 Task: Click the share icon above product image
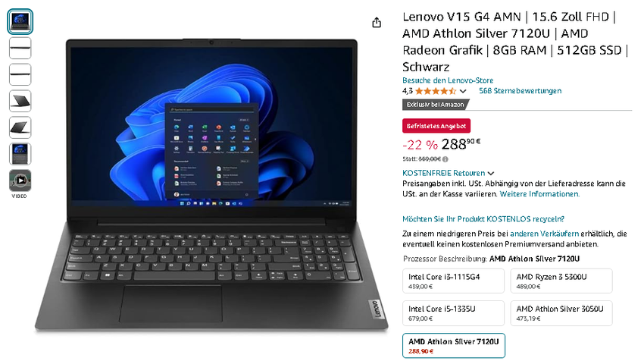coord(377,23)
